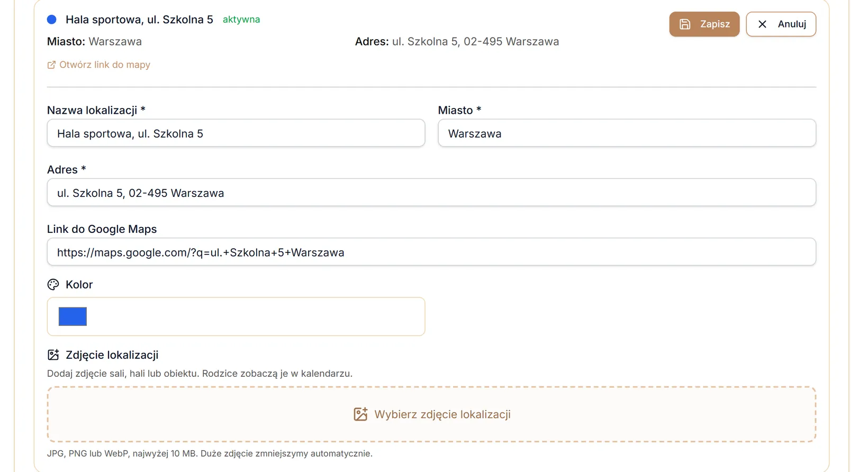Click the Hala sportowa location title heading
The width and height of the screenshot is (868, 472).
tap(139, 20)
